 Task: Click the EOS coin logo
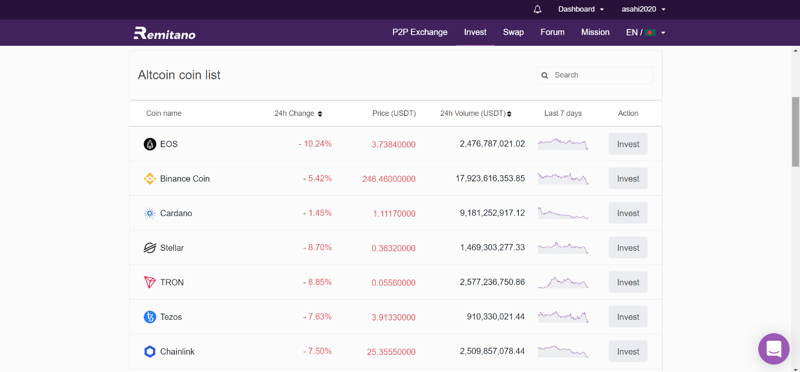(149, 144)
